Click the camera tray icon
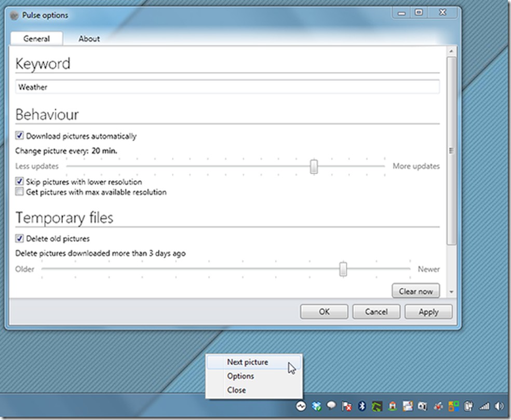511x420 pixels. click(423, 406)
